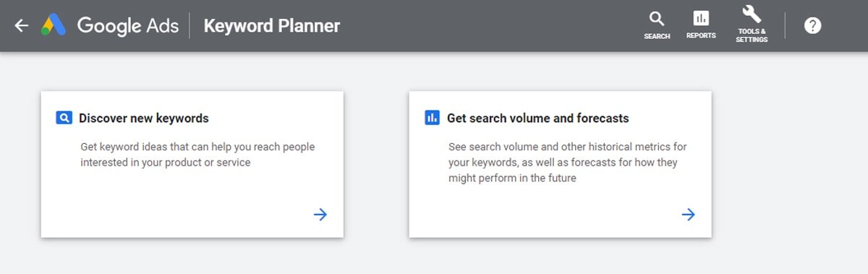Screen dimensions: 868x274
Task: Click the TOOLS & SETTINGS label
Action: coord(752,35)
